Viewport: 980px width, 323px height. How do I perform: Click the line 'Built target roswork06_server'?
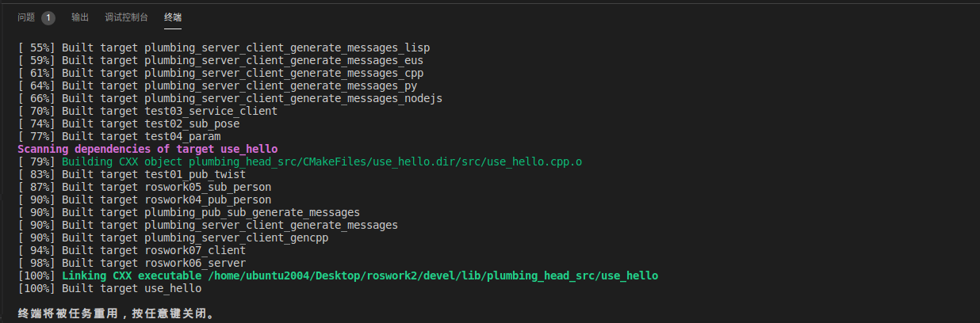(x=132, y=263)
